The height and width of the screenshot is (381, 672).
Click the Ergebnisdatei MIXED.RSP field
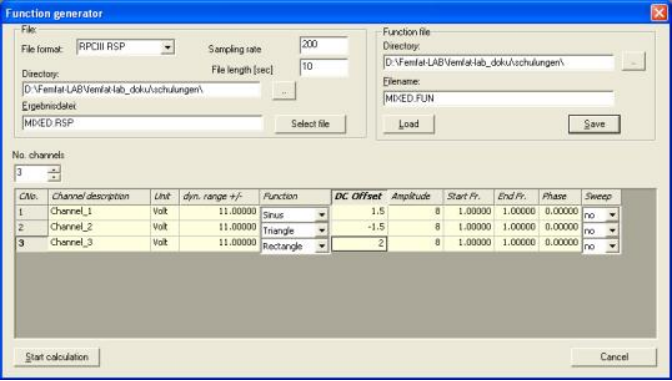(x=142, y=123)
